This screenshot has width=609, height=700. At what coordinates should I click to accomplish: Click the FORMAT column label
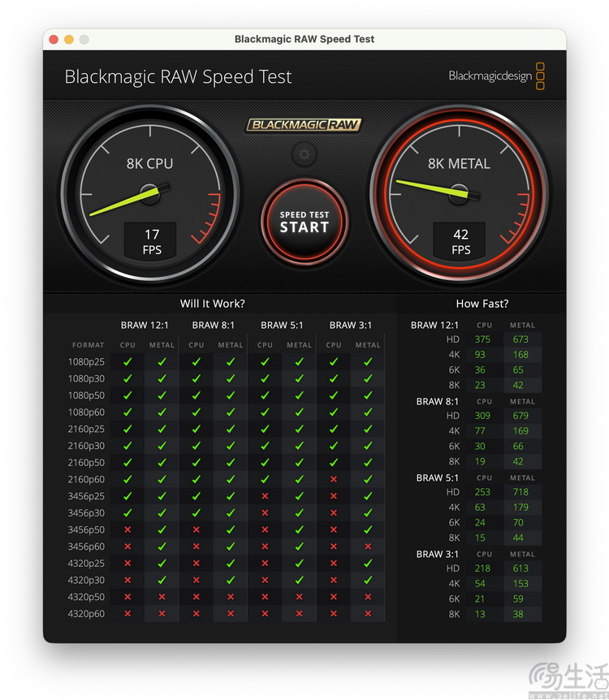point(88,345)
